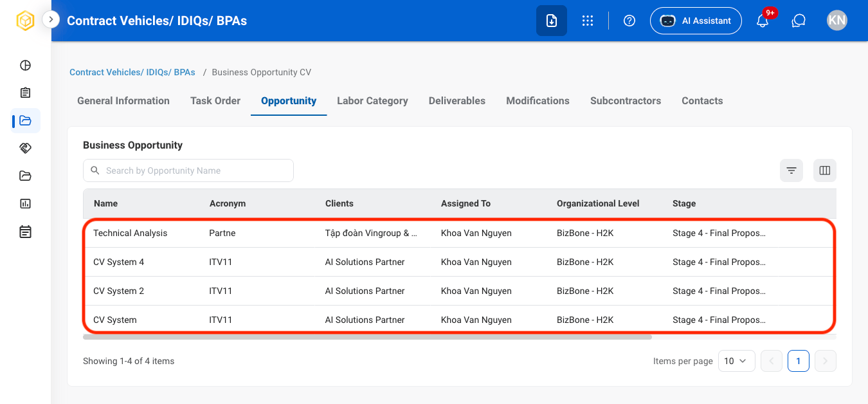Open the Subcontractors tab
This screenshot has width=868, height=404.
coord(626,100)
